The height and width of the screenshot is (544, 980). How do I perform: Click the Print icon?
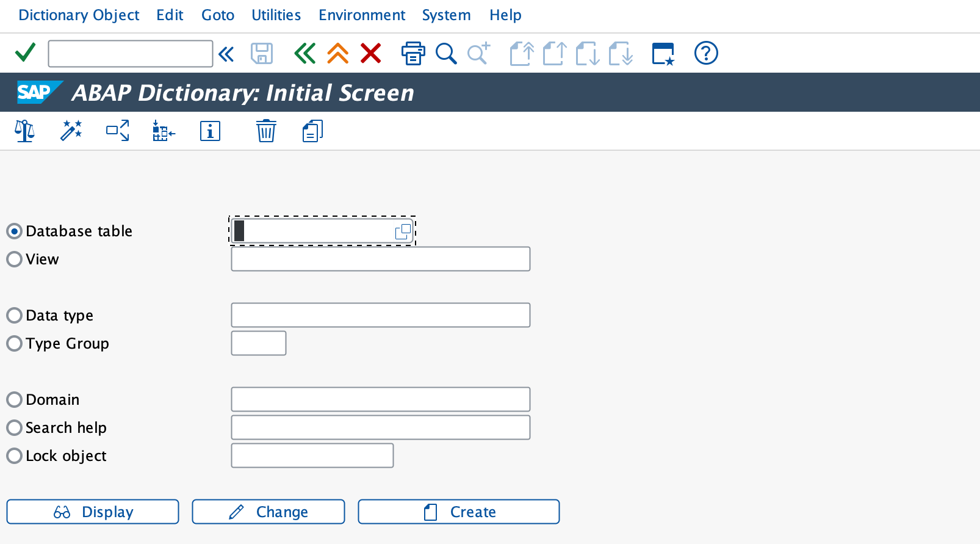(413, 53)
